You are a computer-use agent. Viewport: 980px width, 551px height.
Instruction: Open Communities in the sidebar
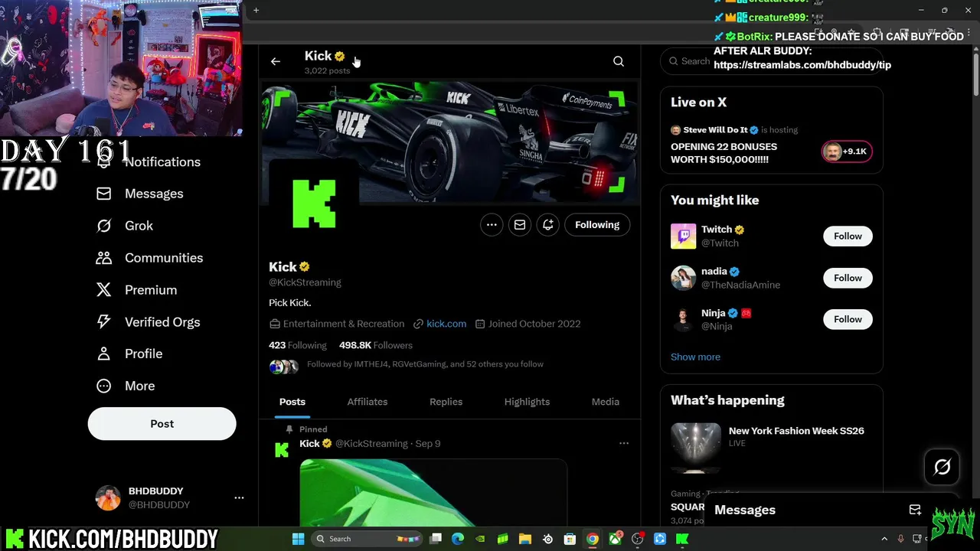[x=164, y=258]
